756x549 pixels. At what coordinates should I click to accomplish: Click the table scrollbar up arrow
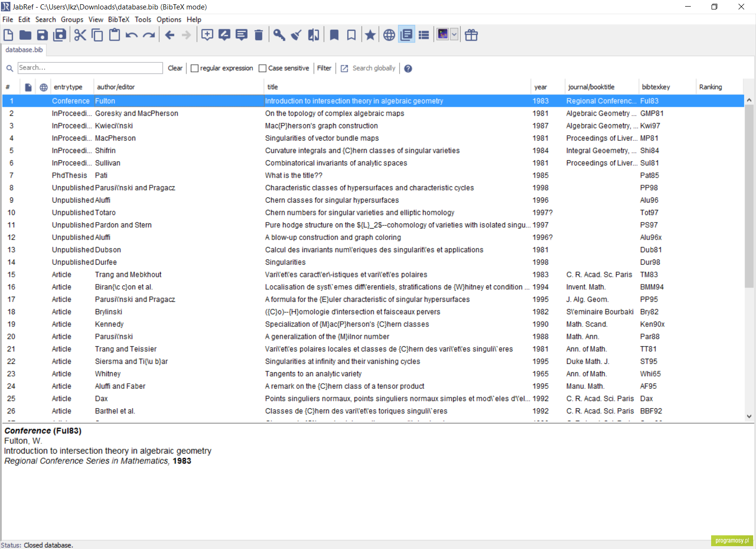(x=749, y=100)
